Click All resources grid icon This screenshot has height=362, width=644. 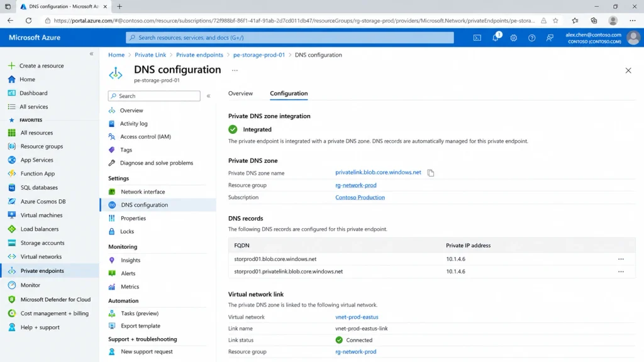[11, 133]
